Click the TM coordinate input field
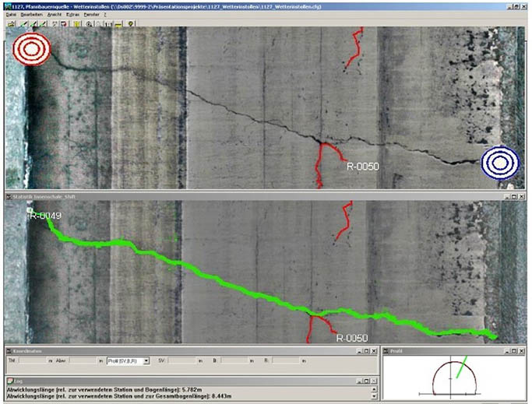The height and width of the screenshot is (404, 532). [x=31, y=361]
